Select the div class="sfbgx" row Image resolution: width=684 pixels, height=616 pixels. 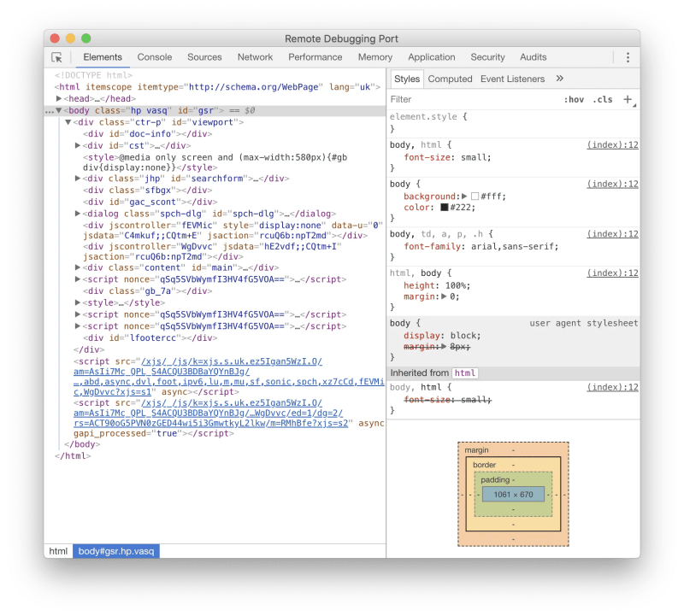coord(147,190)
